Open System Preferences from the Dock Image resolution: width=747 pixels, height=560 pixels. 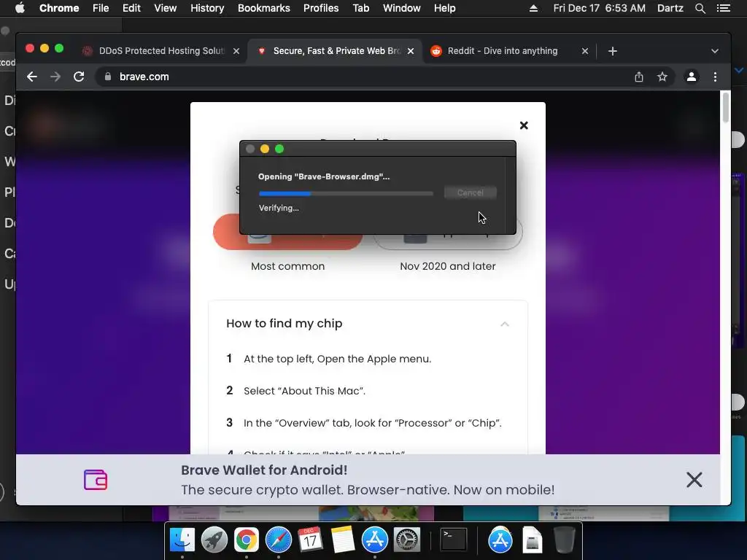(x=407, y=540)
